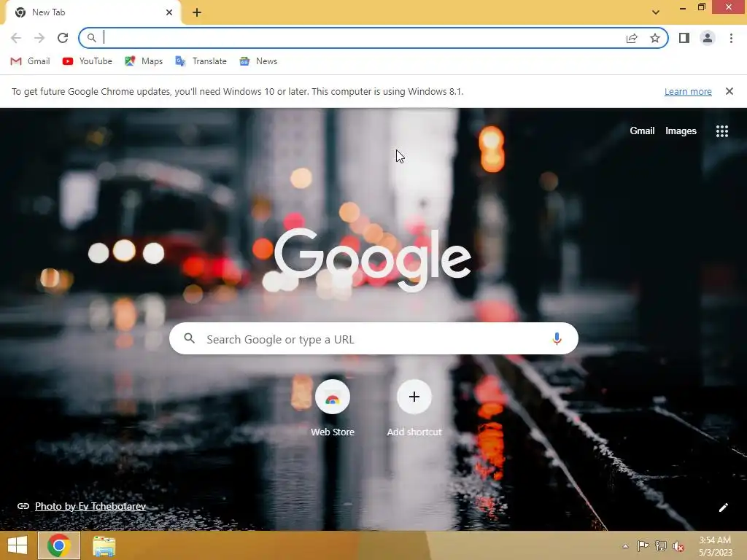The height and width of the screenshot is (560, 747).
Task: Click the magnifier in Google search box
Action: click(189, 338)
